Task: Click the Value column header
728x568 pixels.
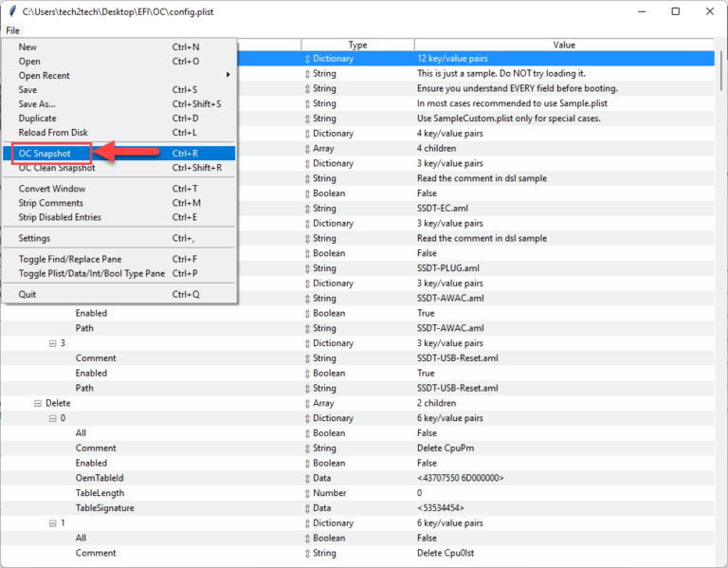Action: (x=564, y=45)
